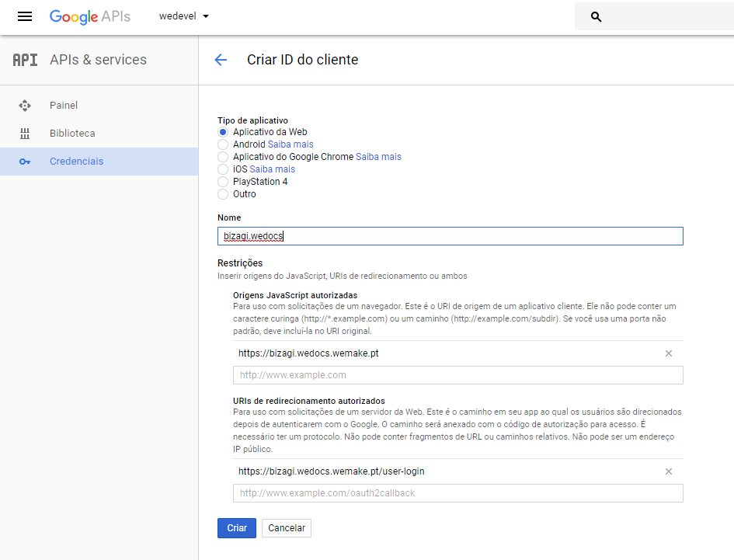Select the PlayStation 4 radio option

(x=224, y=182)
